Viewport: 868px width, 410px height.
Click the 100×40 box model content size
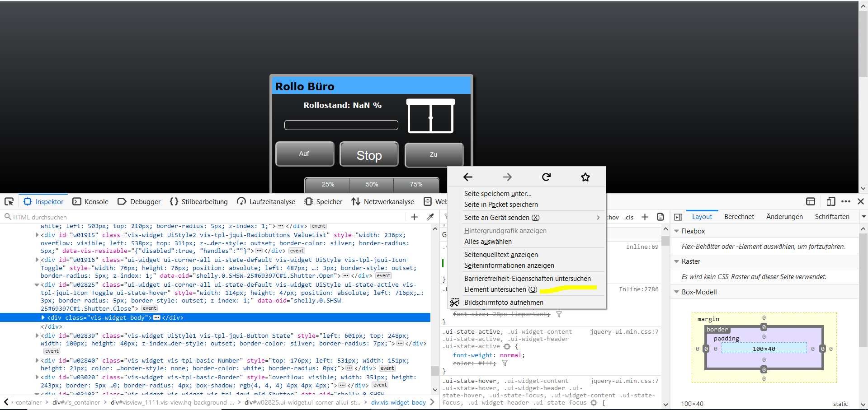pos(764,349)
